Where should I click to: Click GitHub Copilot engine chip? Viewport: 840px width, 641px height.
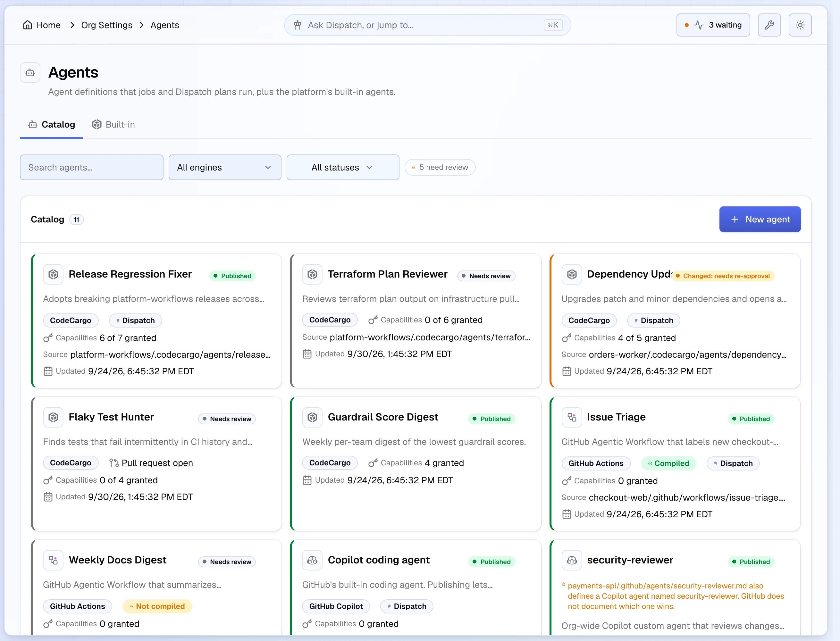tap(336, 606)
